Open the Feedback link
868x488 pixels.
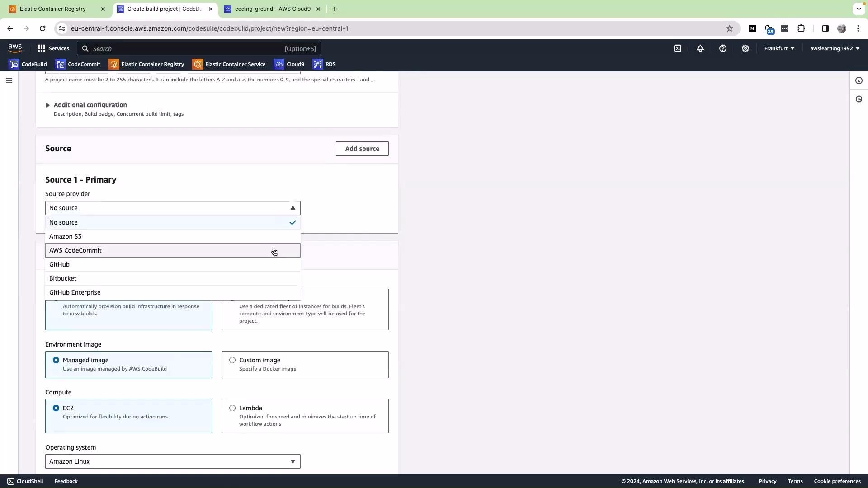pos(66,481)
